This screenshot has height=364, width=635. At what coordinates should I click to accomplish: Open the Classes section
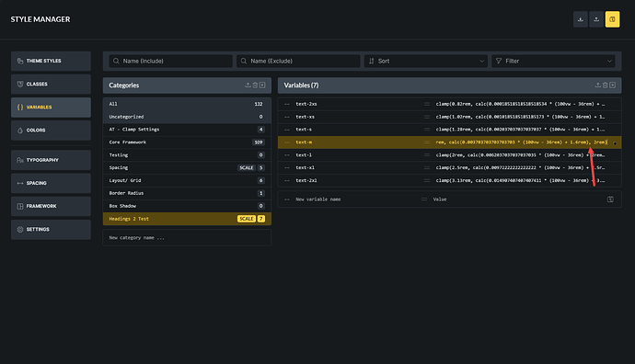coord(51,85)
